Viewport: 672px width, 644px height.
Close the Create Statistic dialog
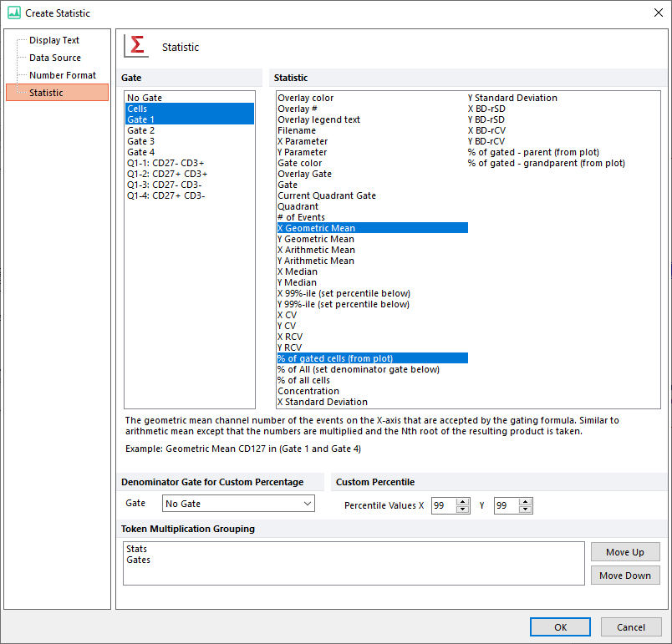[x=659, y=13]
